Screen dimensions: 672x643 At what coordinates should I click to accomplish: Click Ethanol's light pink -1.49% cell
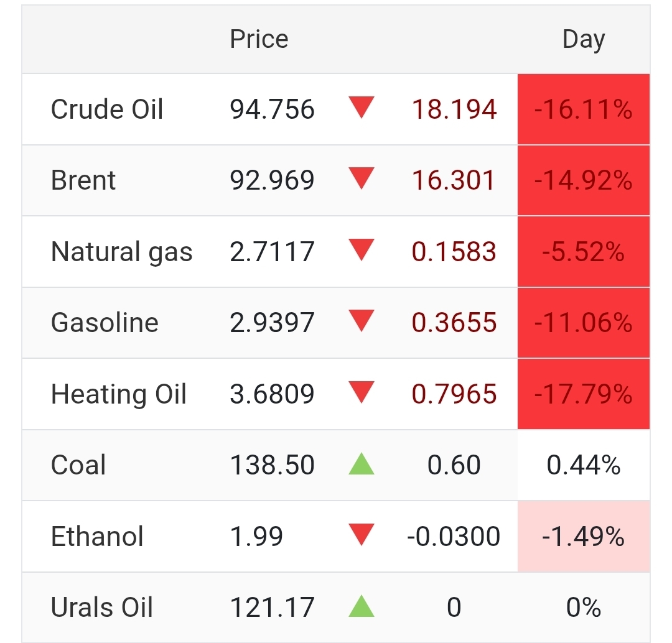(x=583, y=537)
